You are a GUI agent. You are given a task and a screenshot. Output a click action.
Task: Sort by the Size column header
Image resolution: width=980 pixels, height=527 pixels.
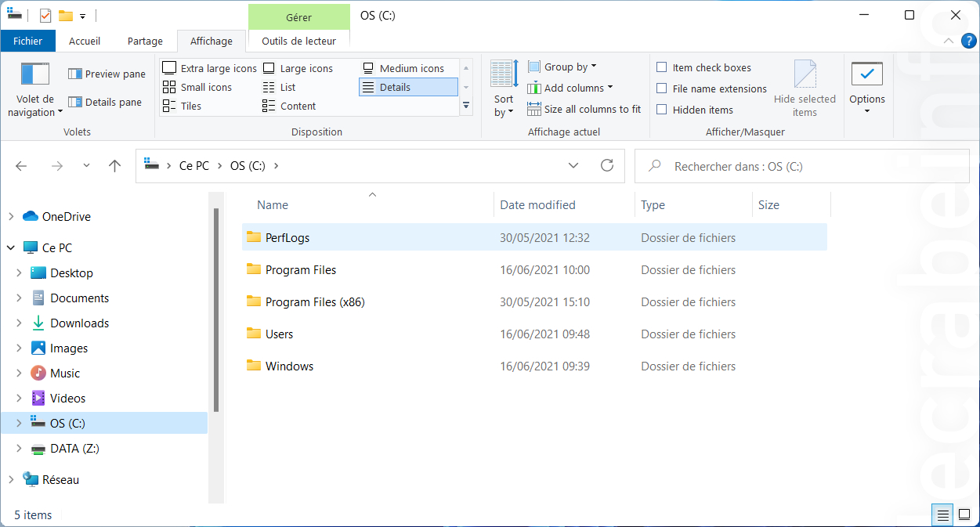(790, 205)
